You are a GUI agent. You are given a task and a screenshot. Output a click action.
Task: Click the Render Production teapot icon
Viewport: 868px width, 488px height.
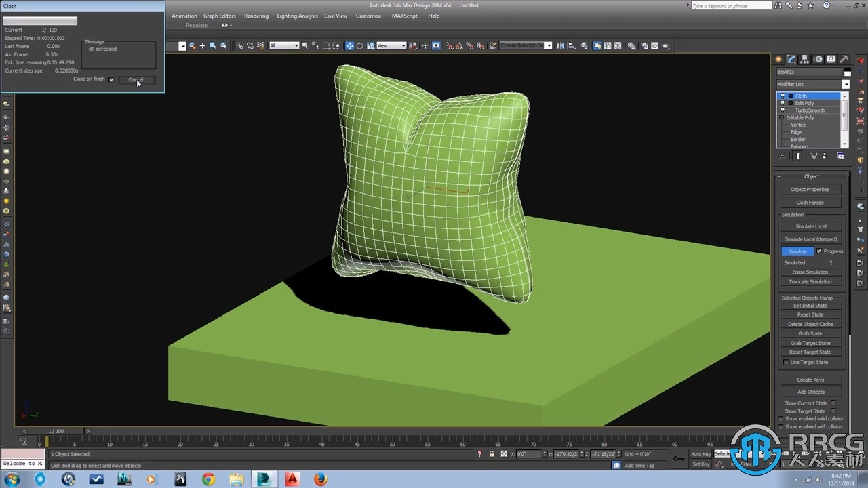(x=665, y=45)
